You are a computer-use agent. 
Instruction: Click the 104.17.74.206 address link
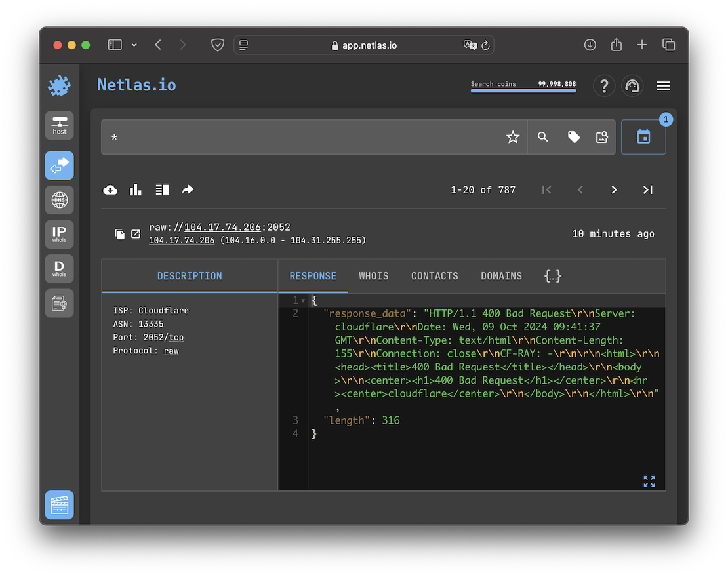point(223,228)
